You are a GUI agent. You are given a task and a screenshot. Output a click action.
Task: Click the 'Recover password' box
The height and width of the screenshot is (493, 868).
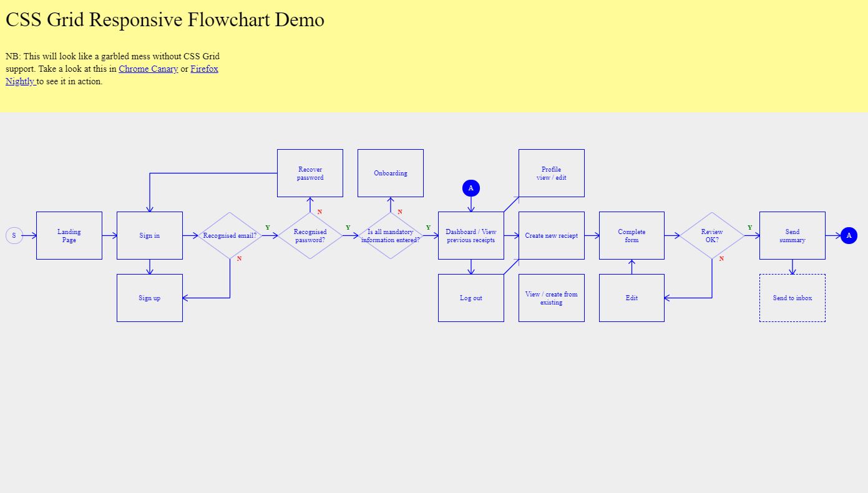coord(310,173)
